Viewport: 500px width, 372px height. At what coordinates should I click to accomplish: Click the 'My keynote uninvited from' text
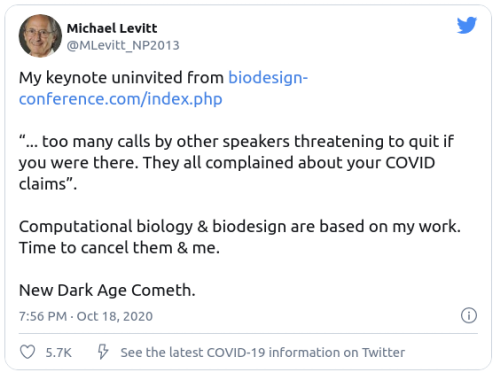tap(121, 78)
